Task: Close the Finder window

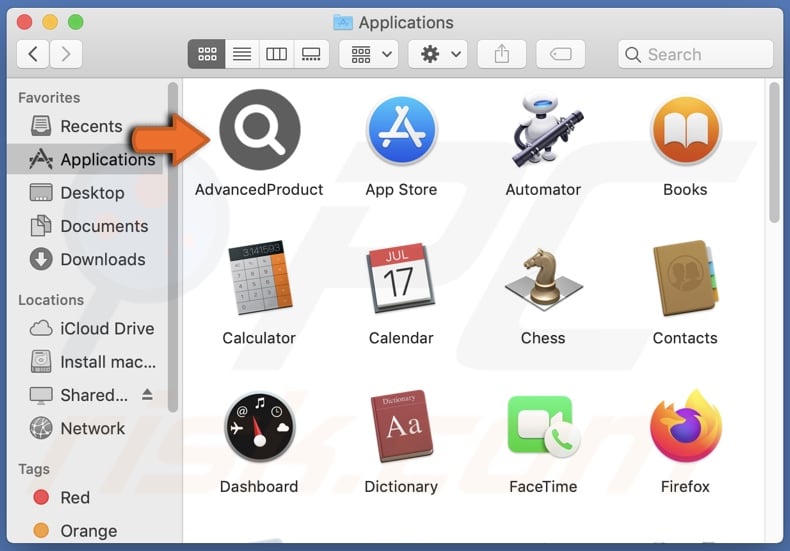Action: (24, 22)
